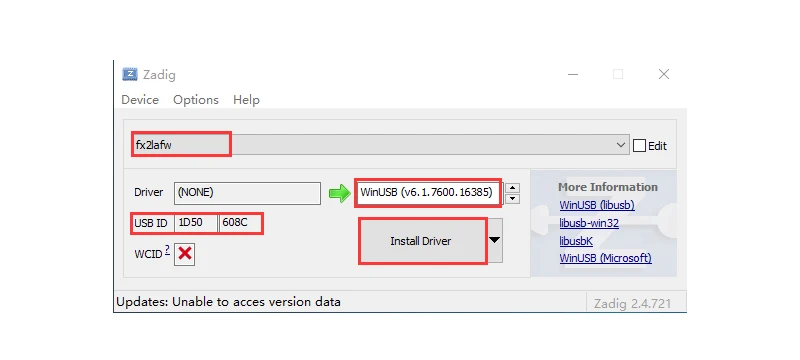800x360 pixels.
Task: Open the Help menu
Action: tap(246, 100)
